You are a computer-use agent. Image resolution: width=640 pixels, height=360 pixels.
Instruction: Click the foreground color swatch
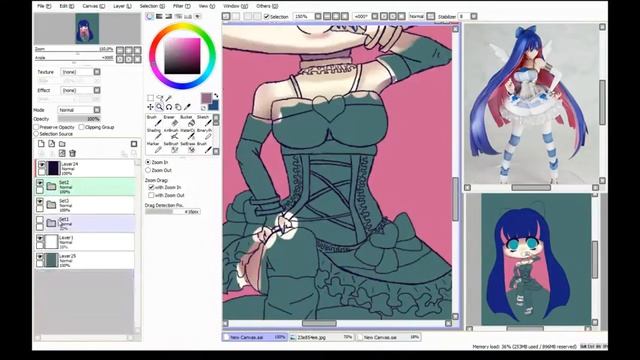[207, 98]
